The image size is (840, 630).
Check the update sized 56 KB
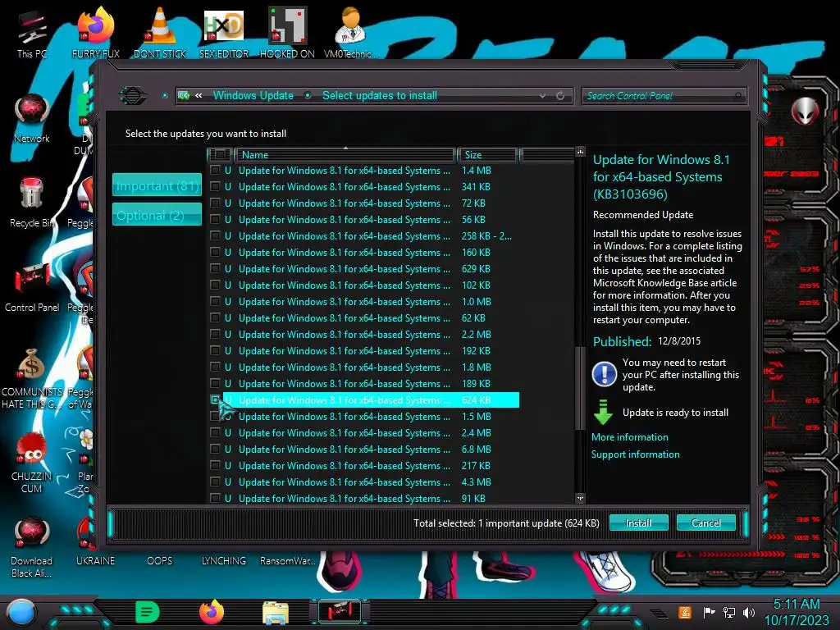tap(215, 220)
